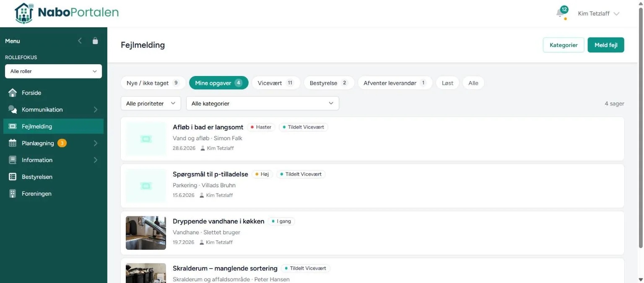This screenshot has width=644, height=283.
Task: Open the Afløb i bad er langsomt case
Action: tap(372, 139)
